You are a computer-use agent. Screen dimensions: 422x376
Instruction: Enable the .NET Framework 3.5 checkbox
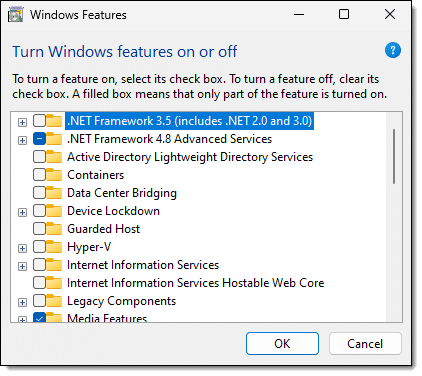[39, 121]
